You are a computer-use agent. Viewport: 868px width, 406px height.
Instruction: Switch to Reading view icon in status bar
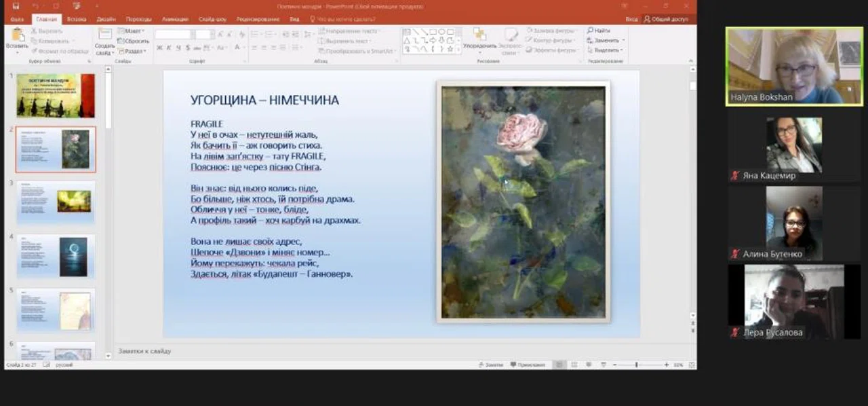tap(589, 365)
